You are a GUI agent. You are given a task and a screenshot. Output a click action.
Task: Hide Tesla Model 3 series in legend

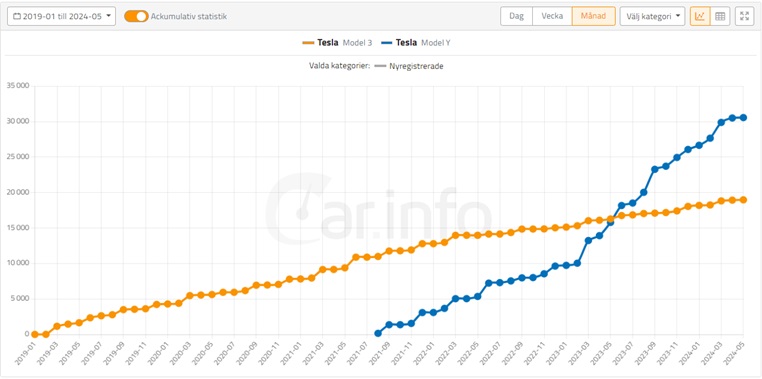pos(337,43)
